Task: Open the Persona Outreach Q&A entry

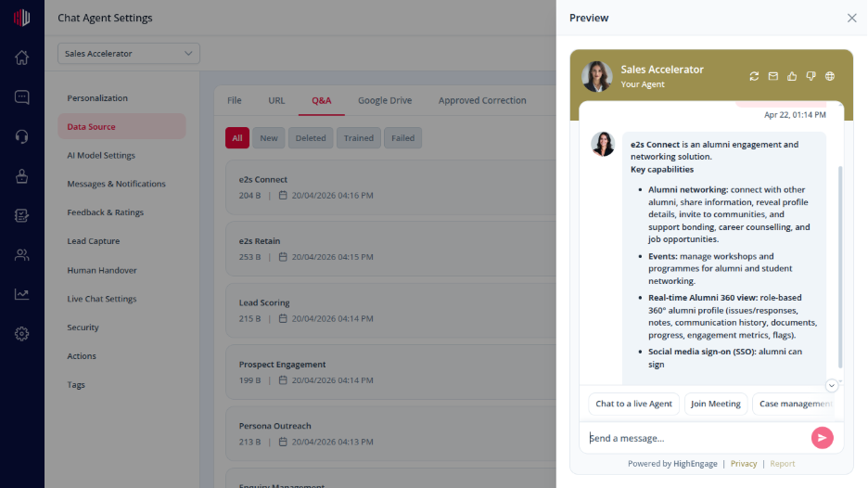Action: 390,433
